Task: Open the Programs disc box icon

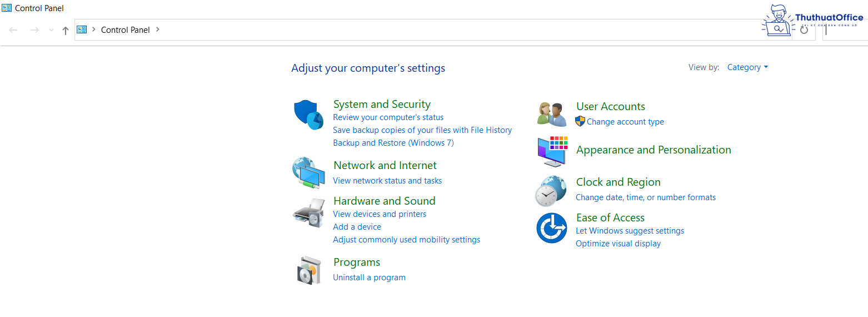Action: point(308,270)
